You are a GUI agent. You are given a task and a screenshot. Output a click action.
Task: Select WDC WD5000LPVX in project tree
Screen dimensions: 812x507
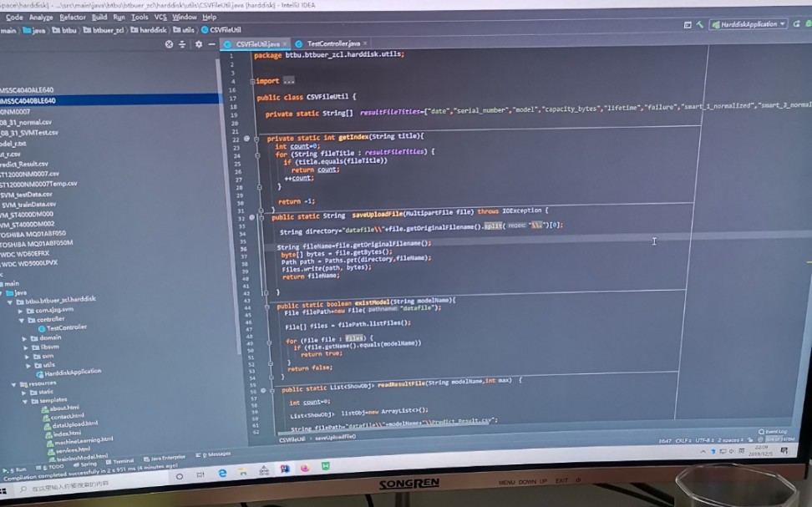click(x=29, y=263)
